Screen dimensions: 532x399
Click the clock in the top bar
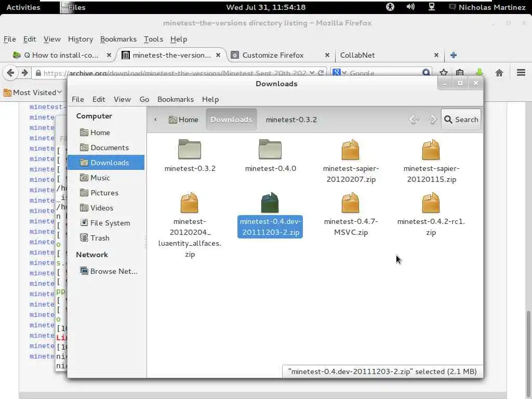(x=265, y=7)
